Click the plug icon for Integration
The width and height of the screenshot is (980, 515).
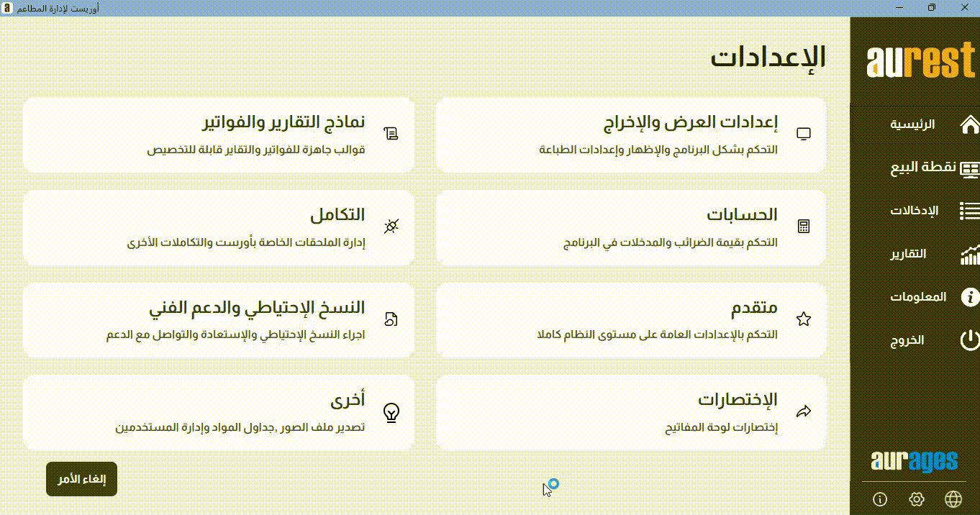tap(391, 227)
